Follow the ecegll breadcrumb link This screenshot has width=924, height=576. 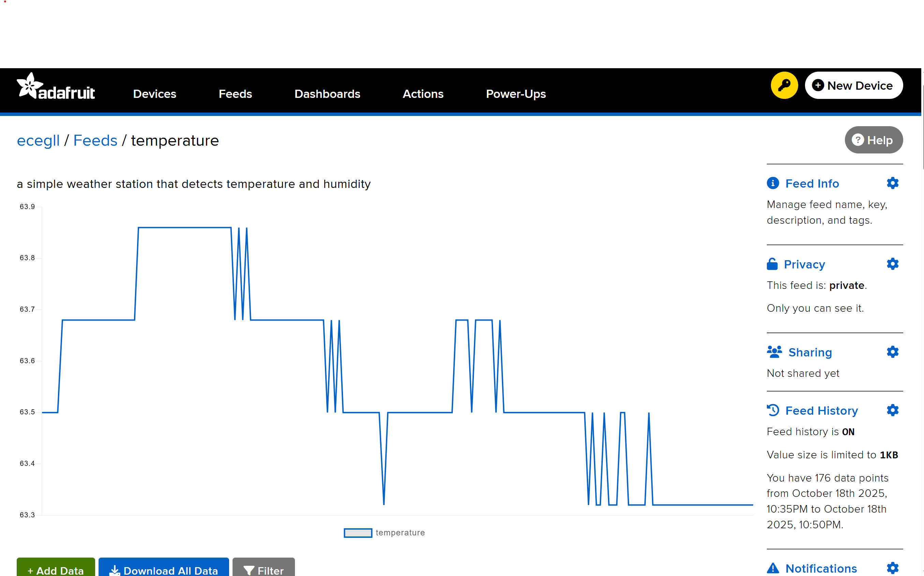point(38,141)
